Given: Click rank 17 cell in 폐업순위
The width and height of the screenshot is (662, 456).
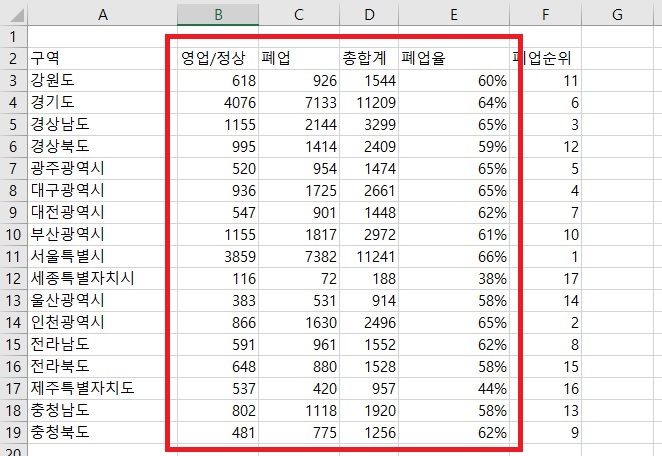Looking at the screenshot, I should coord(545,278).
